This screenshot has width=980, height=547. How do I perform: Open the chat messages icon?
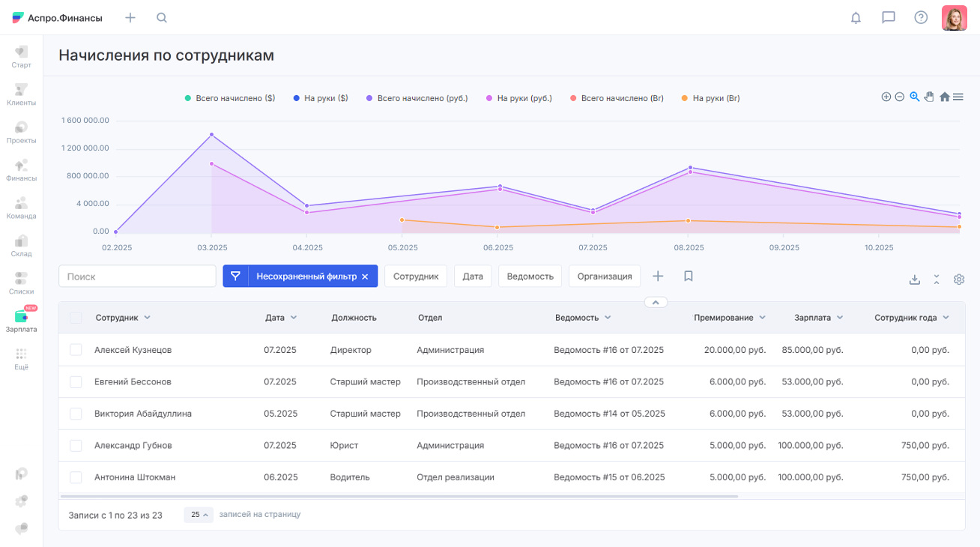(x=889, y=18)
